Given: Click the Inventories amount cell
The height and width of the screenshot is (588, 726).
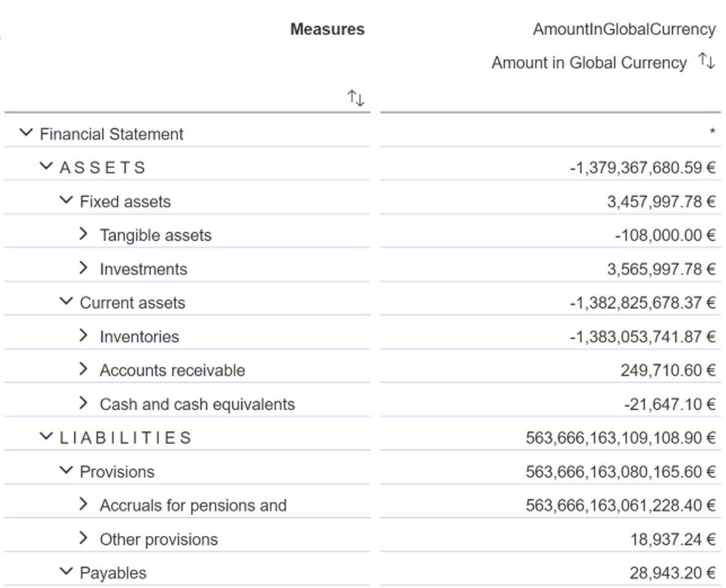Looking at the screenshot, I should coord(643,336).
